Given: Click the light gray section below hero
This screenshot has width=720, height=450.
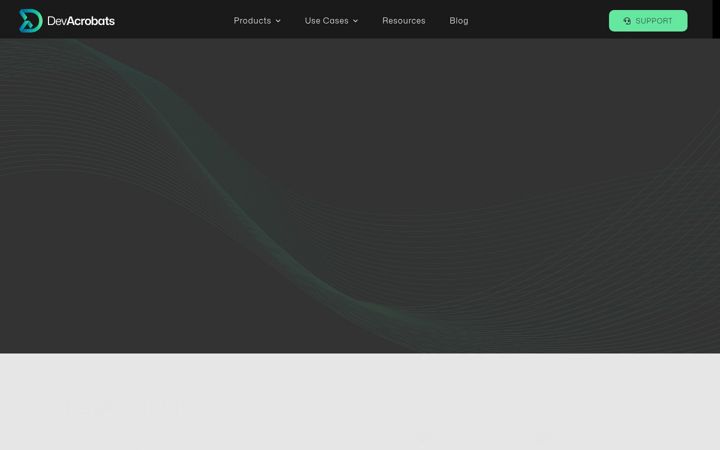Looking at the screenshot, I should [360, 402].
